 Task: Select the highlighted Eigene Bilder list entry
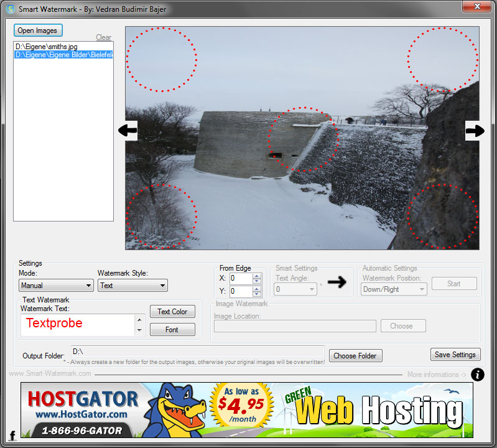tap(63, 55)
